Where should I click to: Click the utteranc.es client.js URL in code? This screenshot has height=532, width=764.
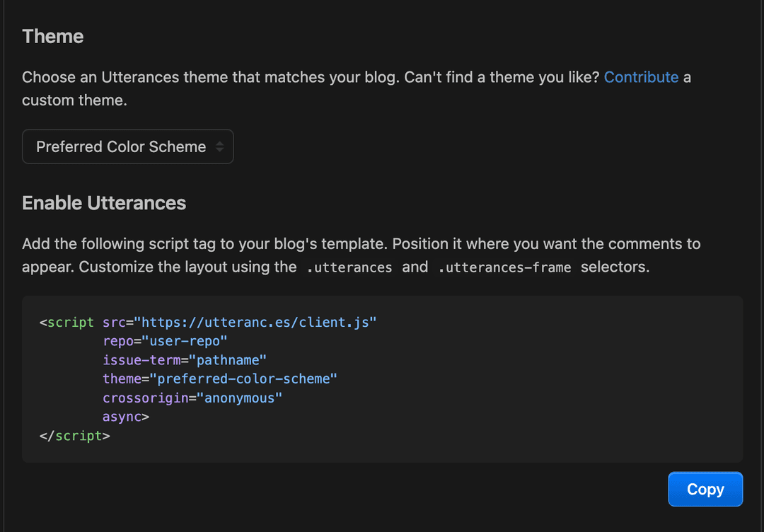(259, 323)
